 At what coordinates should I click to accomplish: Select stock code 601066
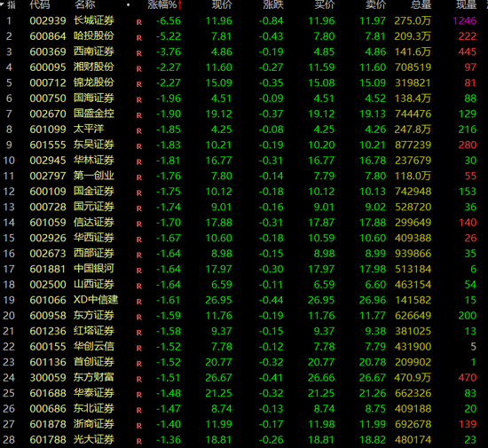pyautogui.click(x=48, y=300)
